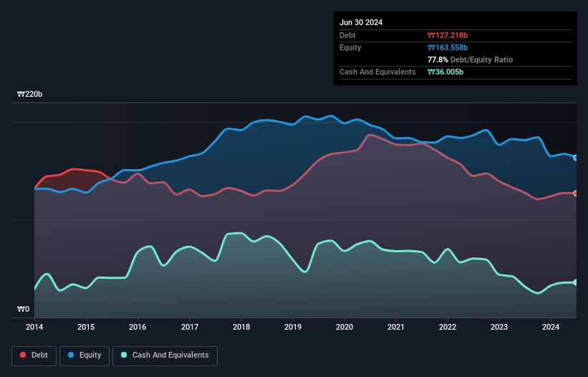Click the 2020 x-axis label
This screenshot has width=588, height=377.
click(x=344, y=327)
